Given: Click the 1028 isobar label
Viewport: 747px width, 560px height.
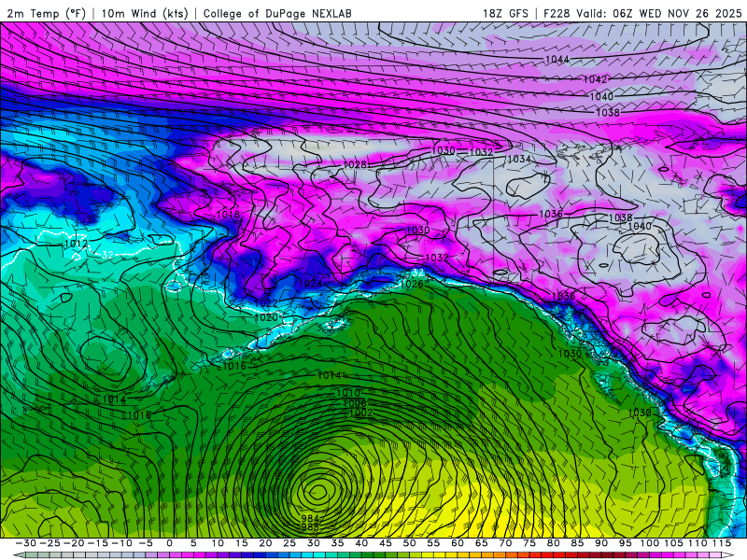Looking at the screenshot, I should (x=355, y=164).
